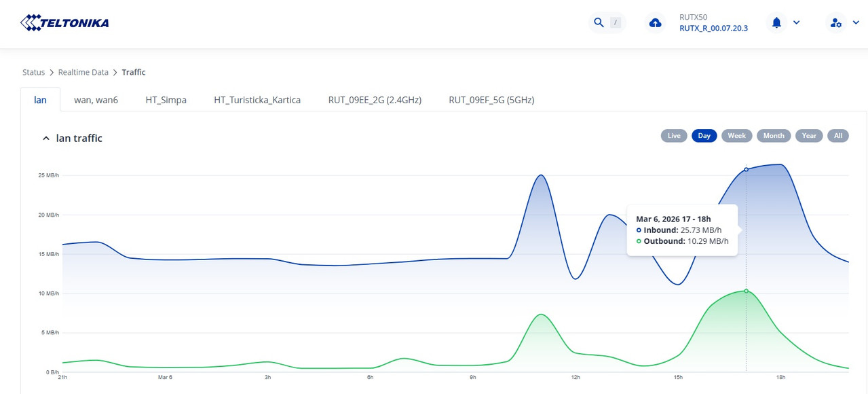Click the 9h time axis label
This screenshot has width=868, height=394.
pos(473,378)
